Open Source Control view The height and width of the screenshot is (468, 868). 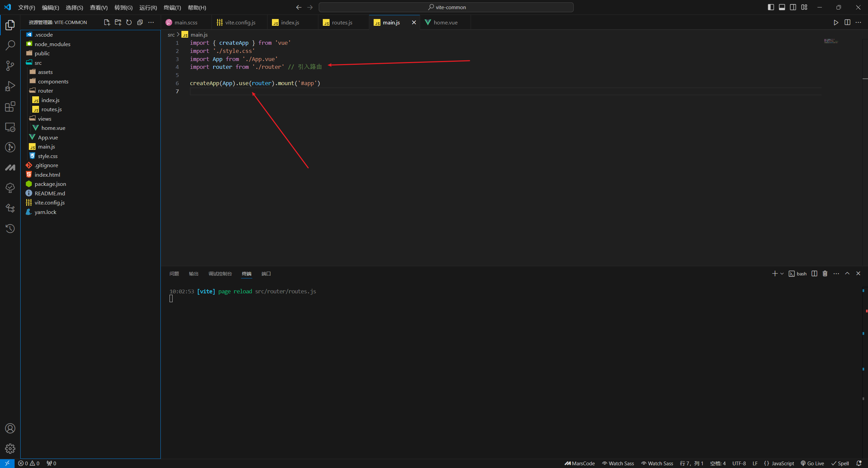(10, 65)
